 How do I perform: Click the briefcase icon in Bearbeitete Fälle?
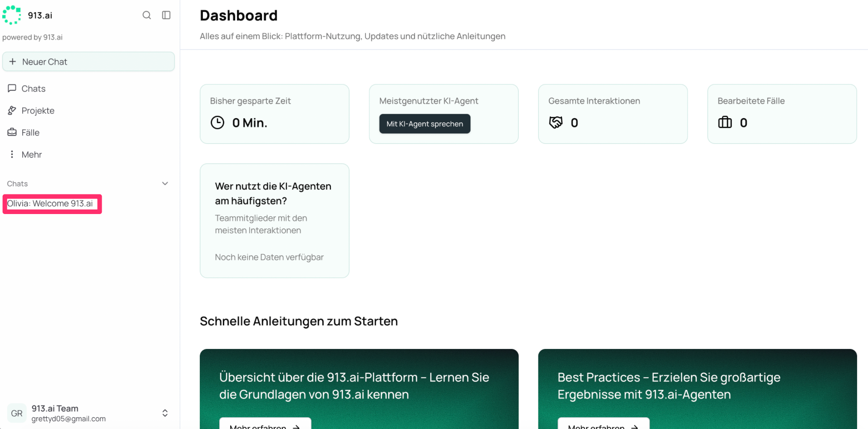coord(725,122)
